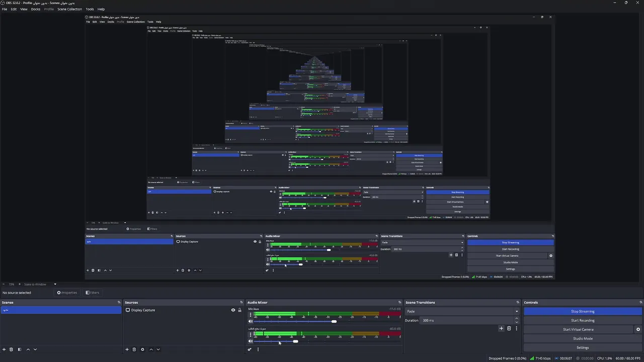This screenshot has height=362, width=644.
Task: Click Start Virtual Camera
Action: (578, 329)
